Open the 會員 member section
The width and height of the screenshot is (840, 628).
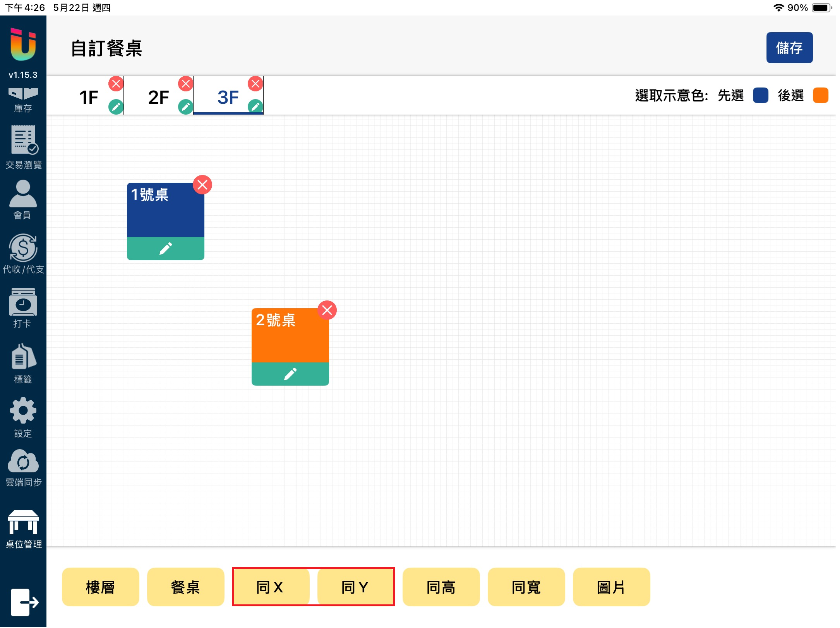[23, 199]
